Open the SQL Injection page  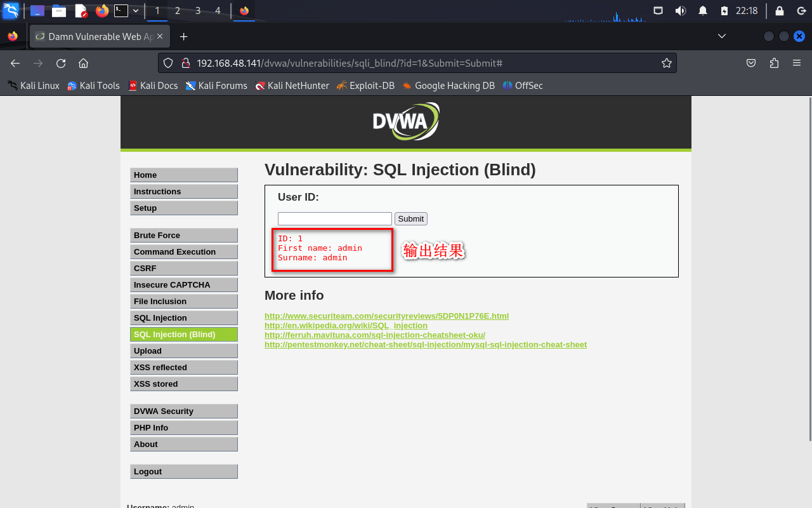184,318
